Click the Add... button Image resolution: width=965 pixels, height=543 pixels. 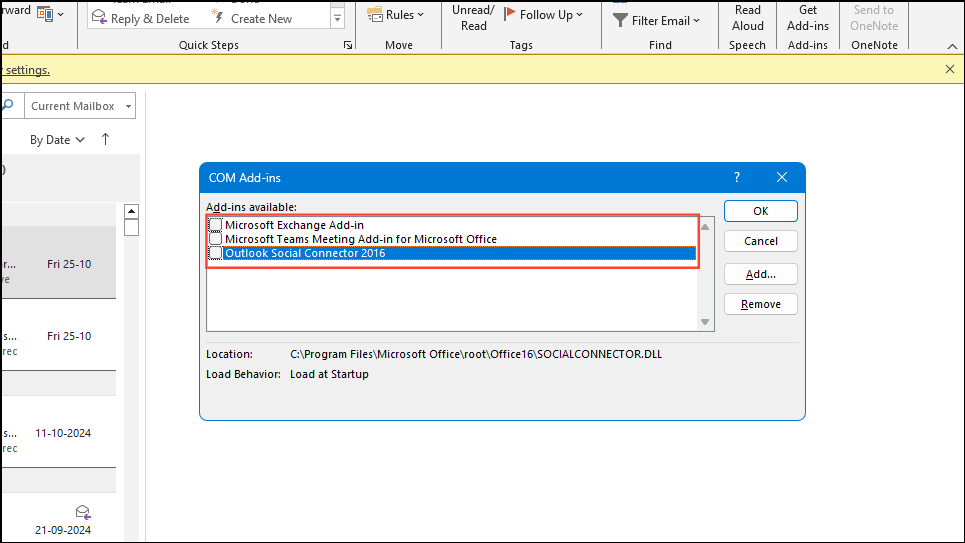click(761, 274)
